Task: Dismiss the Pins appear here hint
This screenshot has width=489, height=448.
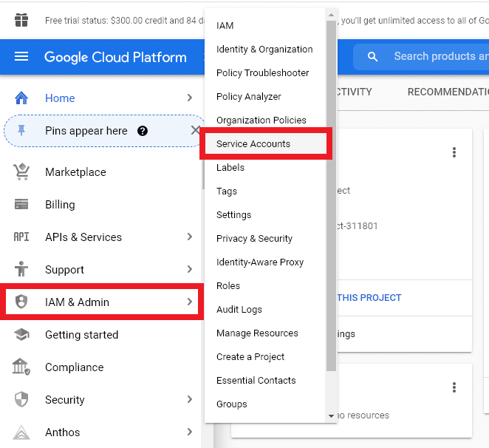Action: [x=196, y=130]
